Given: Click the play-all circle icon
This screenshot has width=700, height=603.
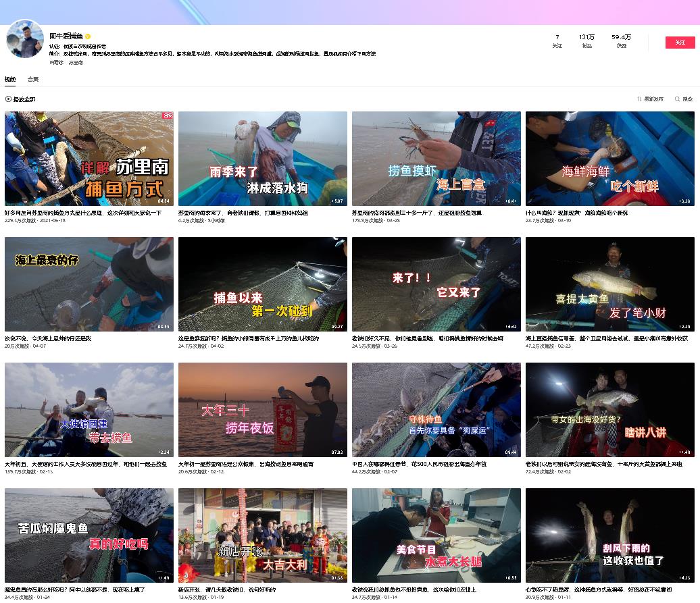Looking at the screenshot, I should [9, 99].
